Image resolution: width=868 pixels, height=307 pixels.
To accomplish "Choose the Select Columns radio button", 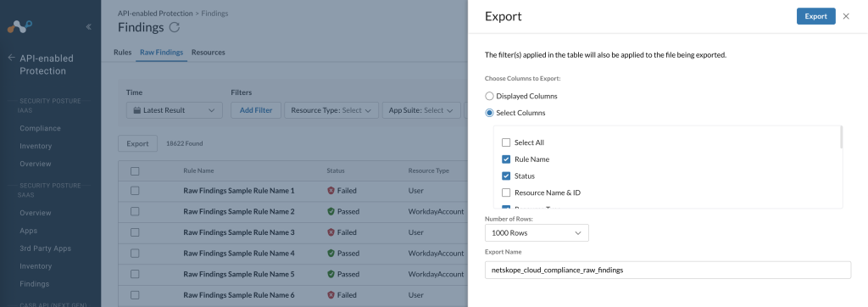I will click(489, 113).
